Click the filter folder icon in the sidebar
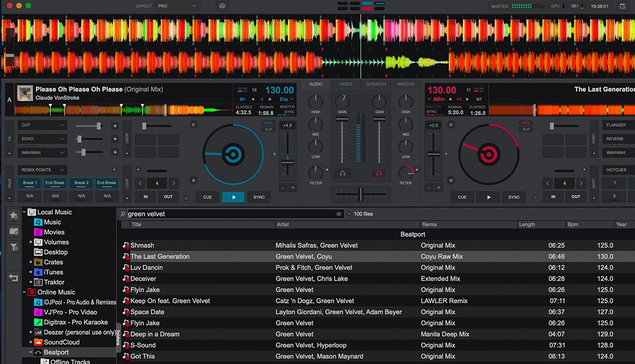635x364 pixels. (x=13, y=247)
